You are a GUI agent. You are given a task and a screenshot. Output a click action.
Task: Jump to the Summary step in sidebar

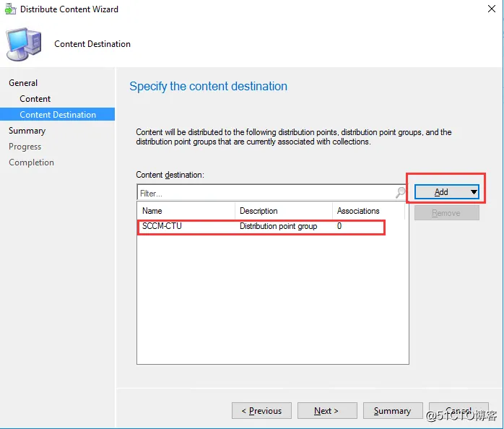click(x=27, y=131)
